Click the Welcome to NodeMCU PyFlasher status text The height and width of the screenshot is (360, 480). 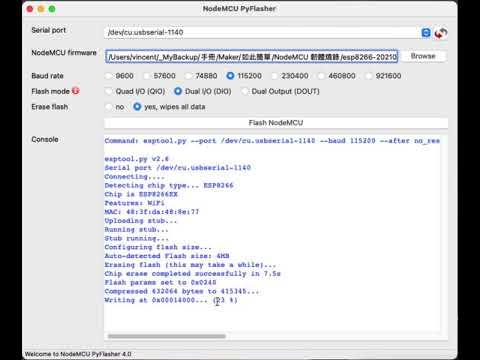pos(78,354)
